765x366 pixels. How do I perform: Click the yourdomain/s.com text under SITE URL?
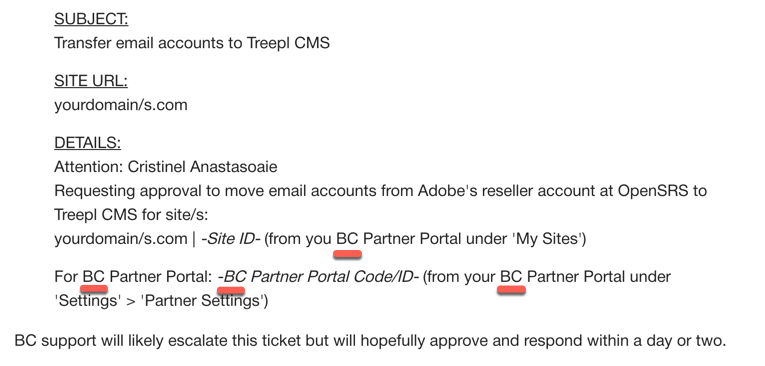point(121,105)
